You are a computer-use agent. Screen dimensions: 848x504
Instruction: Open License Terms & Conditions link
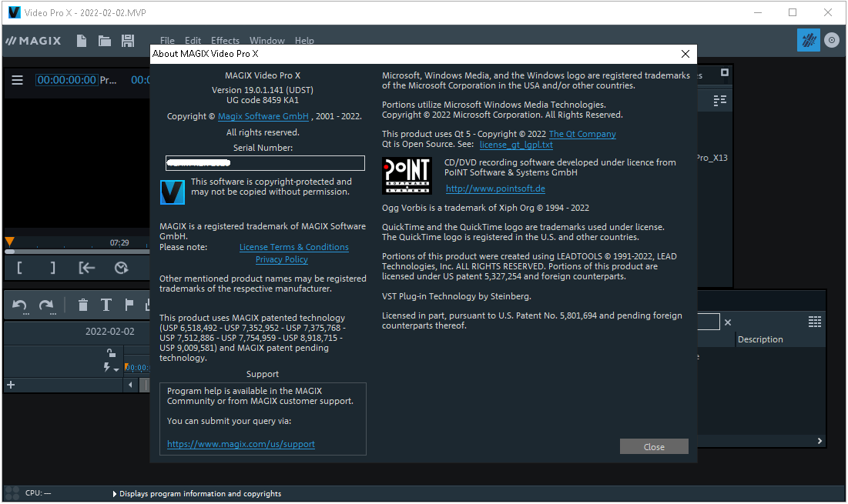click(293, 247)
